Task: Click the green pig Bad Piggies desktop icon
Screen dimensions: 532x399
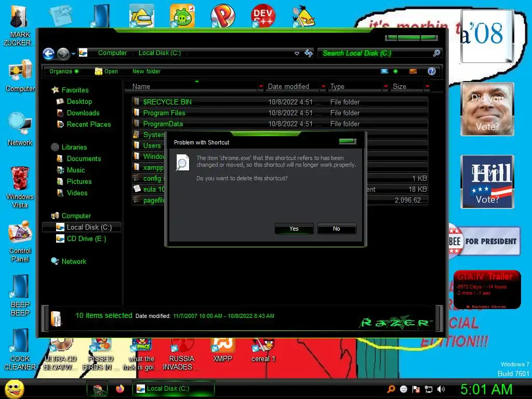Action: (182, 16)
